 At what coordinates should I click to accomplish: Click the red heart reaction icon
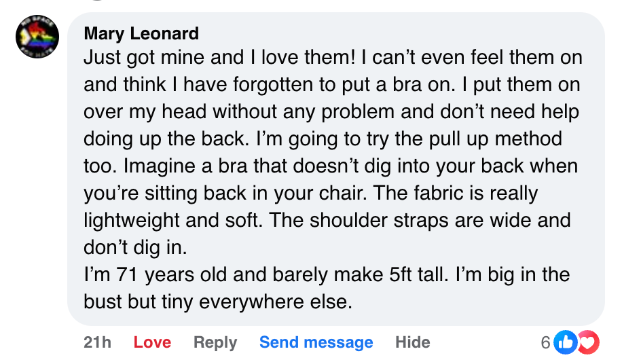(x=588, y=343)
